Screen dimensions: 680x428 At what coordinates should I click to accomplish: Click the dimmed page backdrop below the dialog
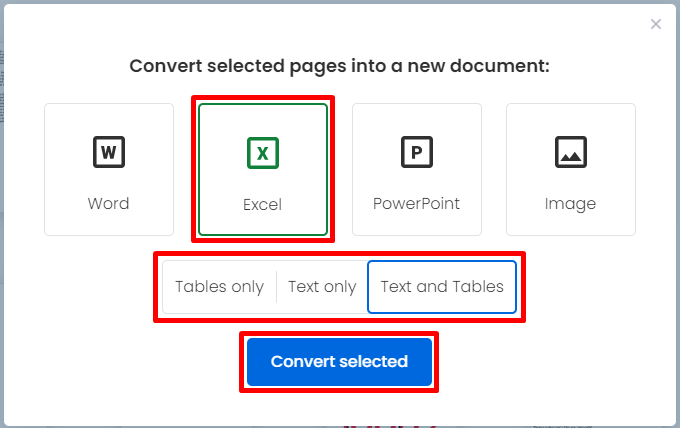pos(340,427)
